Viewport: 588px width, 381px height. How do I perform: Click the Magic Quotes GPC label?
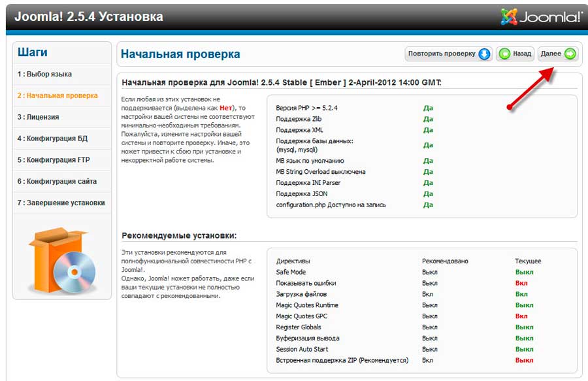[x=301, y=316]
